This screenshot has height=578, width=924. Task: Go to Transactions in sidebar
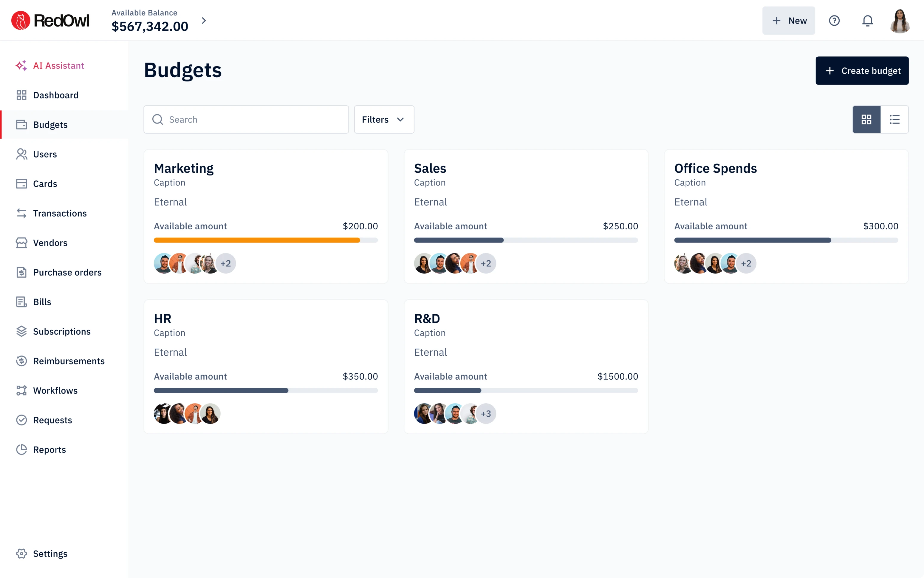[60, 213]
